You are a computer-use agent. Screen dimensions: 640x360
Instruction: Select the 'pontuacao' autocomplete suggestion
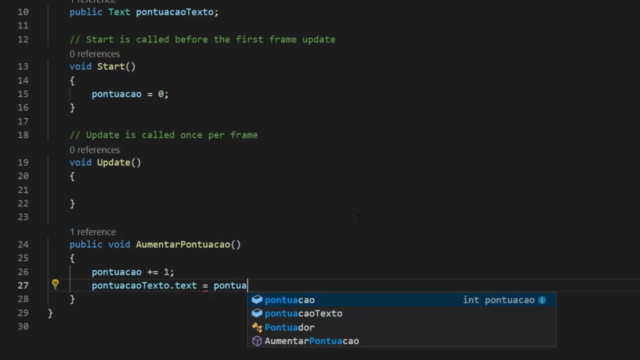[x=402, y=300]
